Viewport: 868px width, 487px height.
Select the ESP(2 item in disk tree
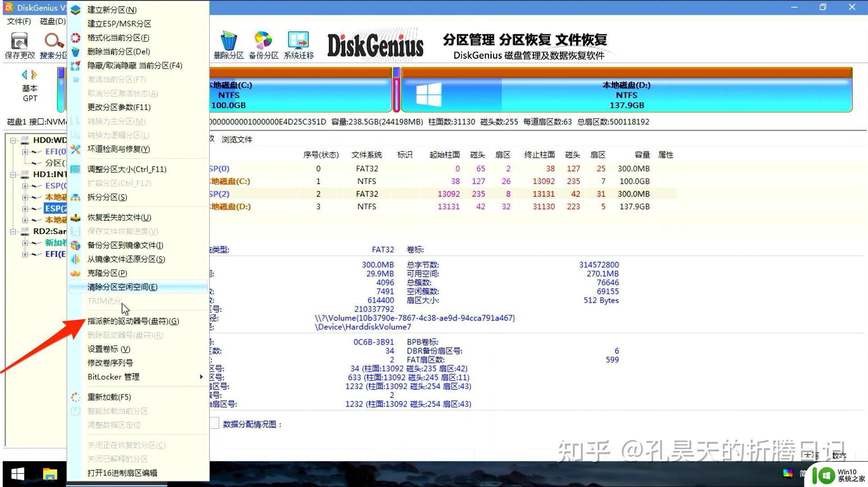coord(55,209)
